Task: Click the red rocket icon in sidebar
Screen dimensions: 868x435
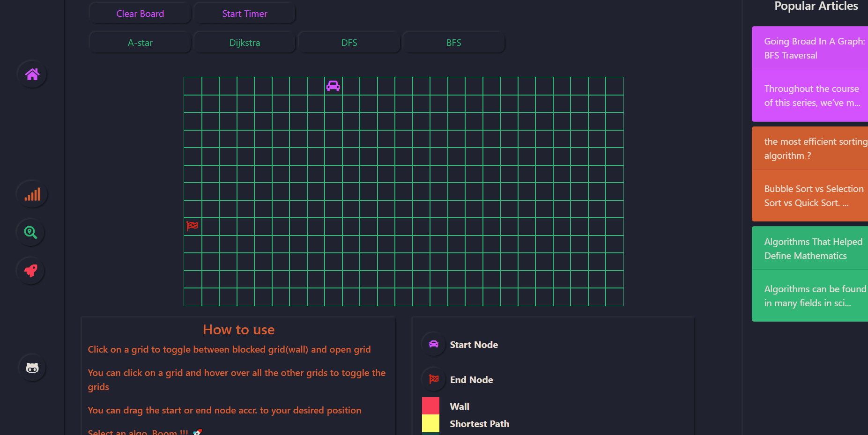Action: pos(31,271)
